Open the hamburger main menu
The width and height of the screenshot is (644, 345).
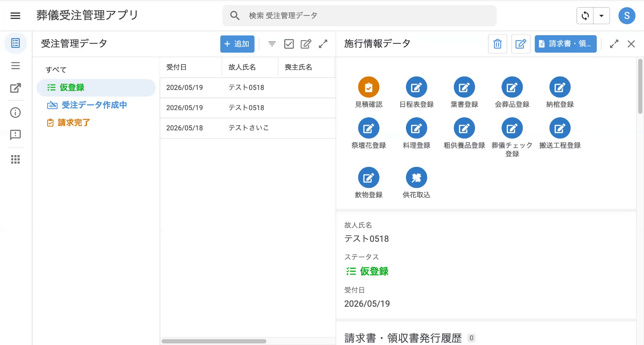tap(15, 16)
